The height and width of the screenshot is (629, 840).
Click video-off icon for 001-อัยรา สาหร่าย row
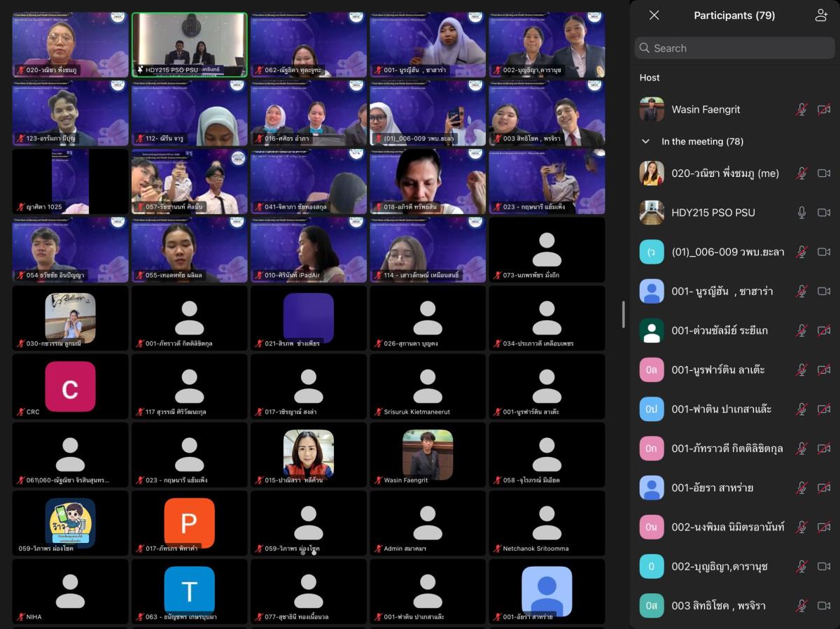coord(824,488)
